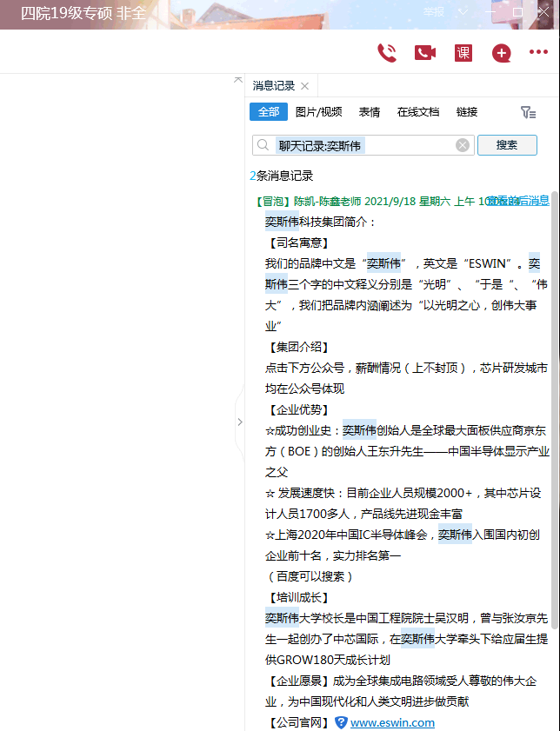This screenshot has width=560, height=731.
Task: Click the group title 四院19级专硕 非全
Action: pyautogui.click(x=83, y=13)
